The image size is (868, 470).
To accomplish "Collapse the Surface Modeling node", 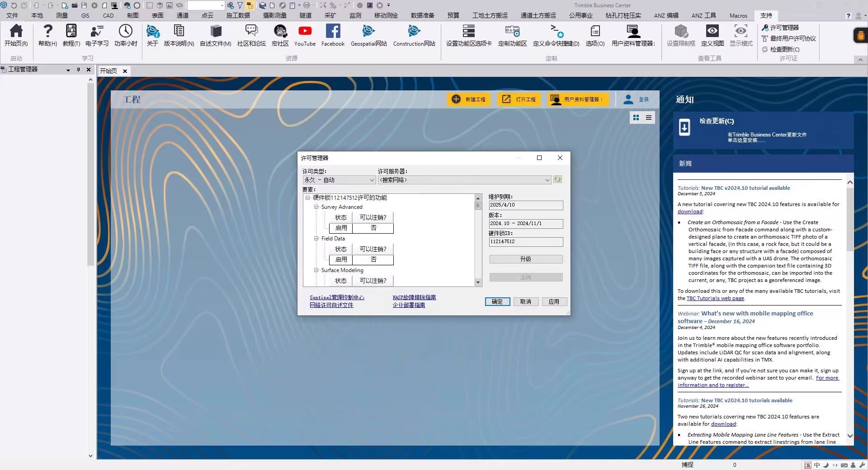I will click(x=316, y=270).
